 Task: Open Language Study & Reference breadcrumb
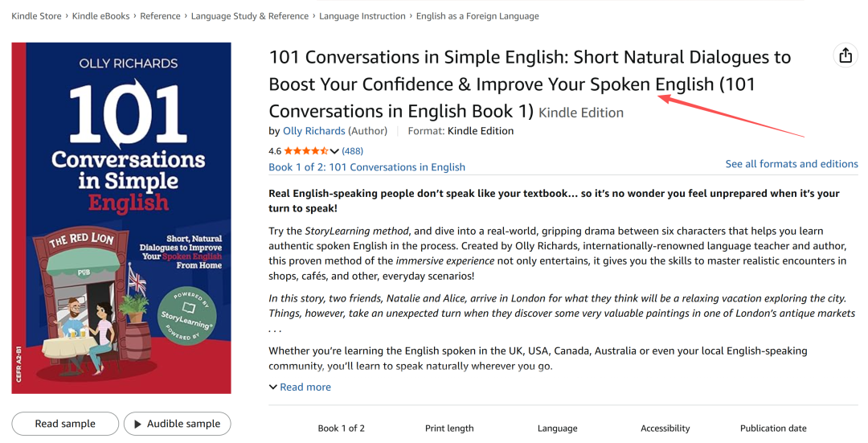click(250, 16)
